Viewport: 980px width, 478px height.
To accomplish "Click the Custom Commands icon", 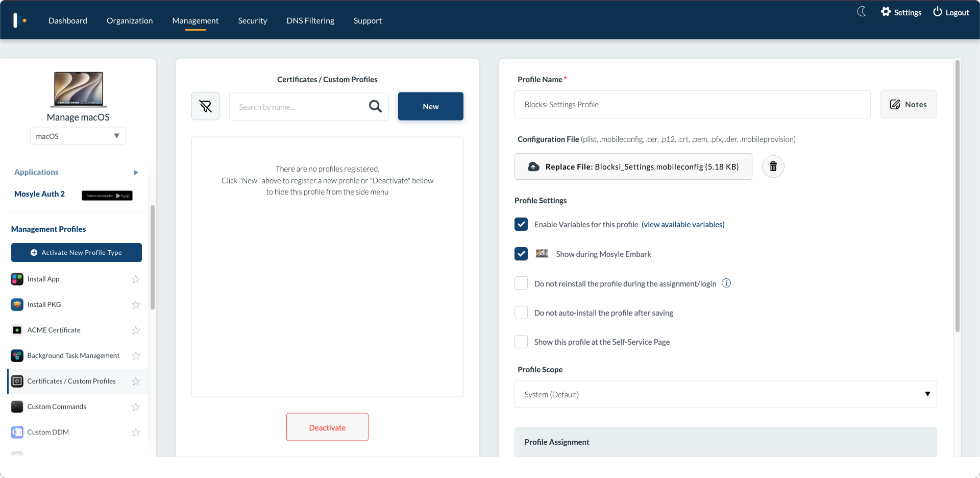I will click(17, 407).
